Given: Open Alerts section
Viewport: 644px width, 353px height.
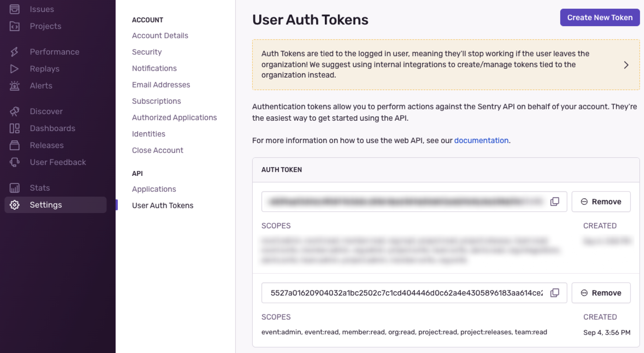Looking at the screenshot, I should [x=41, y=86].
